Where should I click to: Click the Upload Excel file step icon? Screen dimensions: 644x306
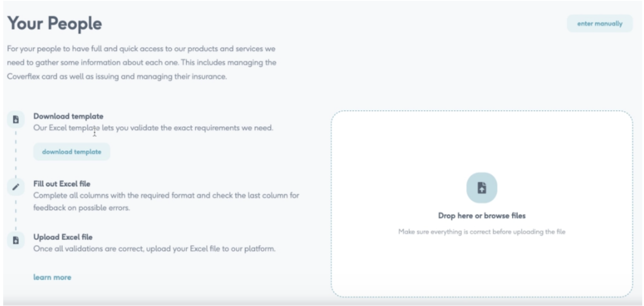click(16, 240)
